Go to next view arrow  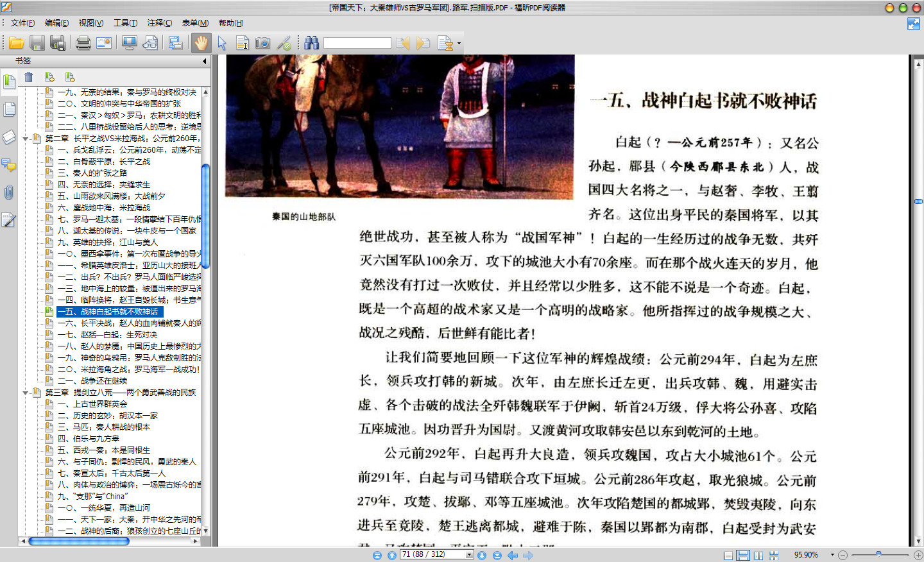pyautogui.click(x=528, y=556)
